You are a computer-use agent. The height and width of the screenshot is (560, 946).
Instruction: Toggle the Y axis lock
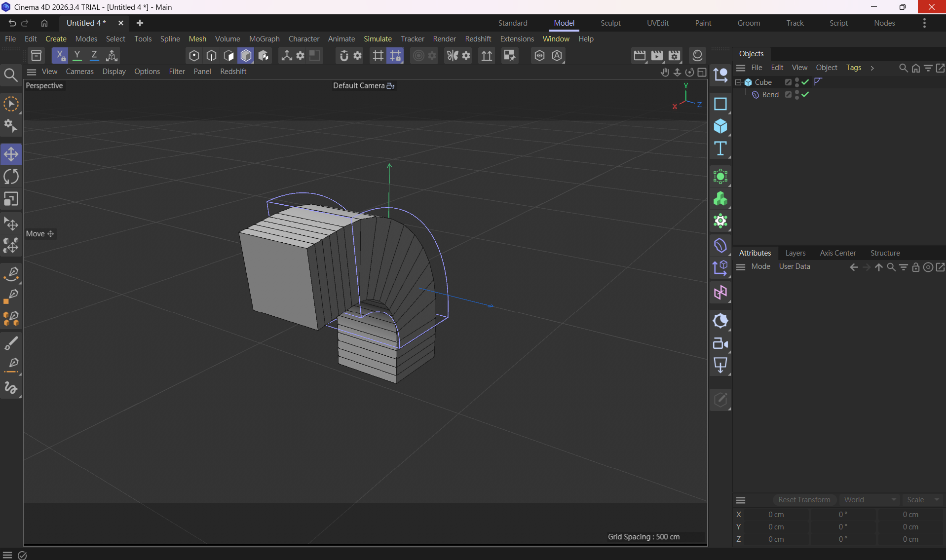coord(77,55)
